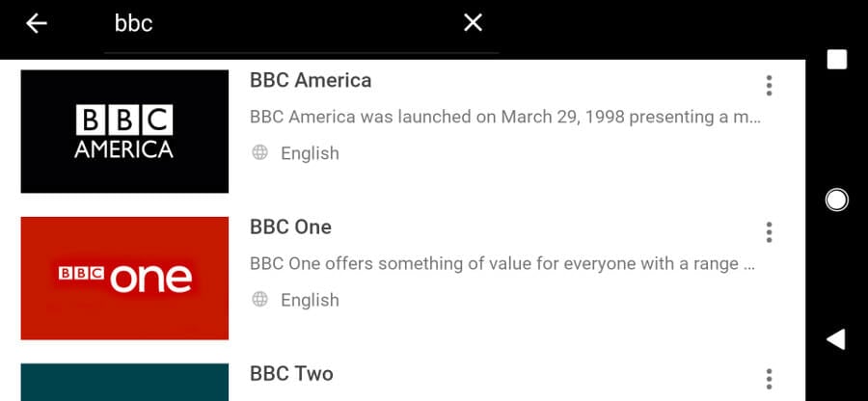Open the BBC Two channel title
This screenshot has height=401, width=868.
(291, 374)
